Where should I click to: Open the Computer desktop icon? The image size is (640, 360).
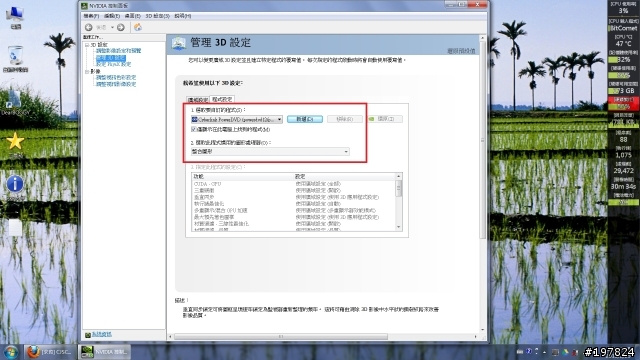(x=15, y=17)
